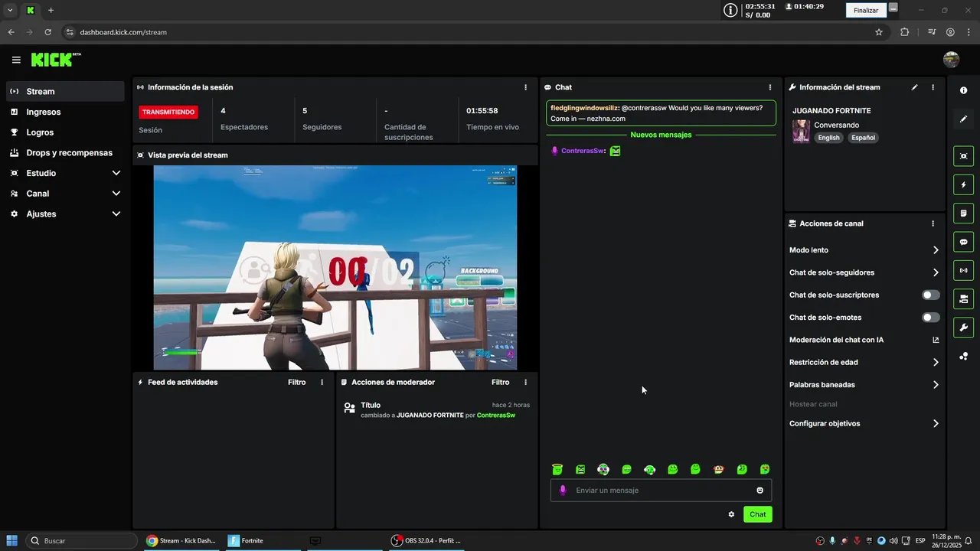Screen dimensions: 980x551
Task: Open the hamburger menu beside the KICK logo
Action: 16,60
